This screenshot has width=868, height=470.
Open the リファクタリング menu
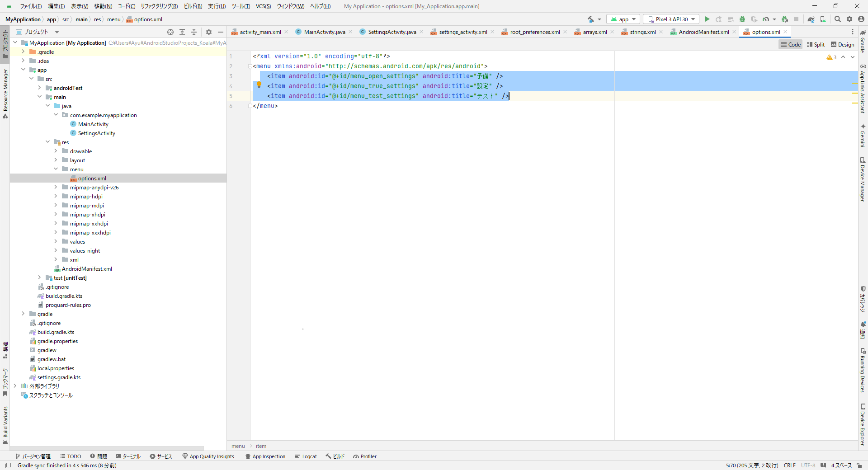tap(159, 6)
